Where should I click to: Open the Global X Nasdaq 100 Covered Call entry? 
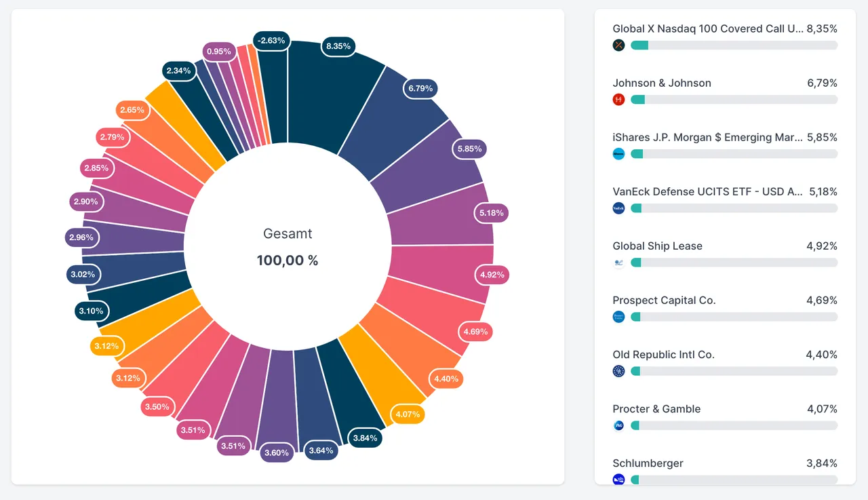708,28
